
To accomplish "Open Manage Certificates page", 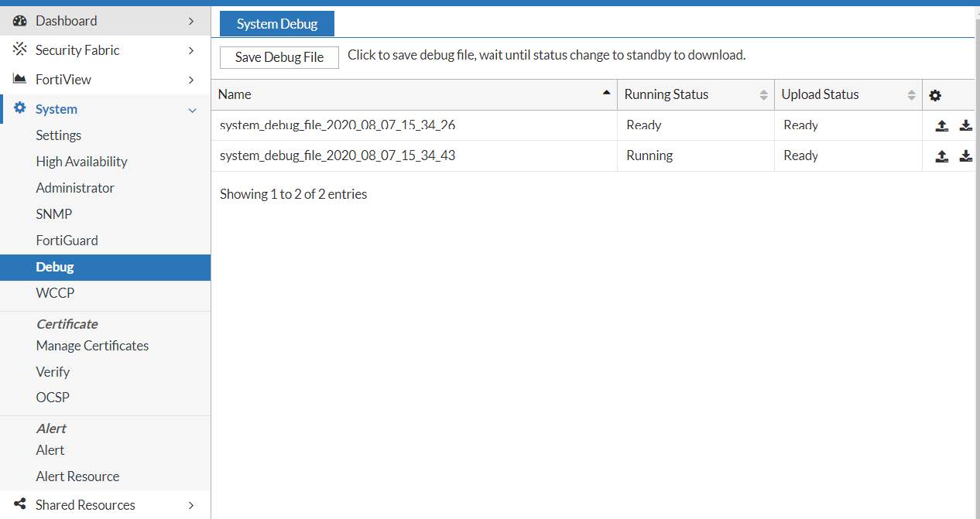I will [92, 346].
